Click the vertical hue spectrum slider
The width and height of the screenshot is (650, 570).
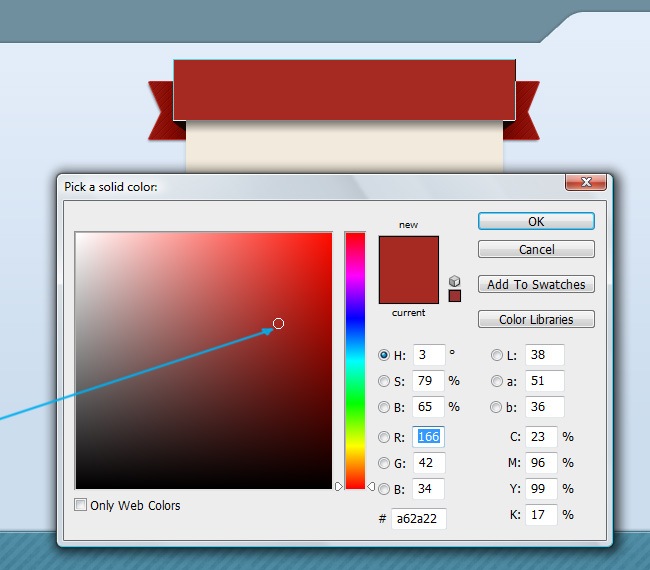pos(355,361)
